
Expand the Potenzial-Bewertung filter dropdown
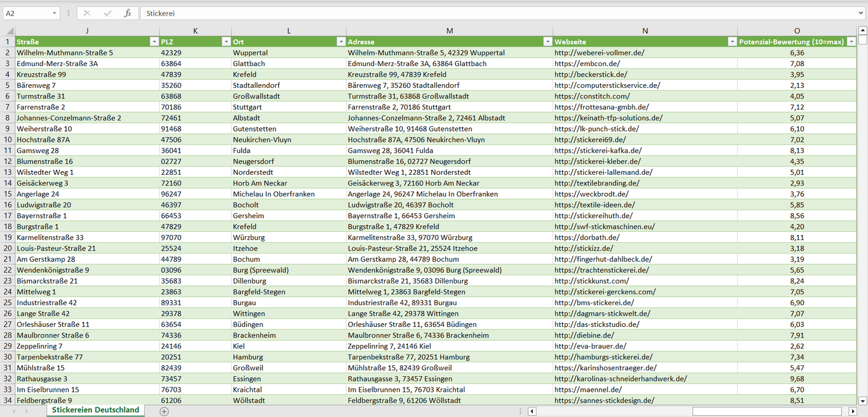pos(851,42)
